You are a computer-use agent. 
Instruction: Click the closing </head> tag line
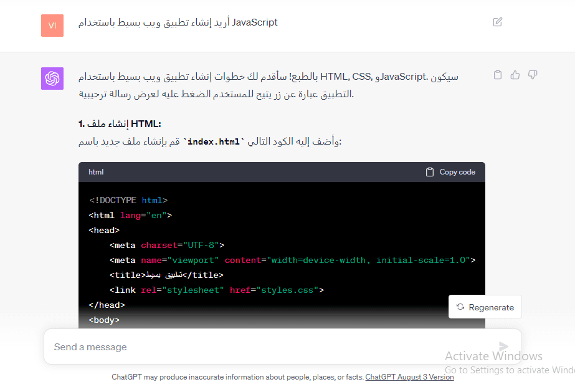tap(107, 305)
